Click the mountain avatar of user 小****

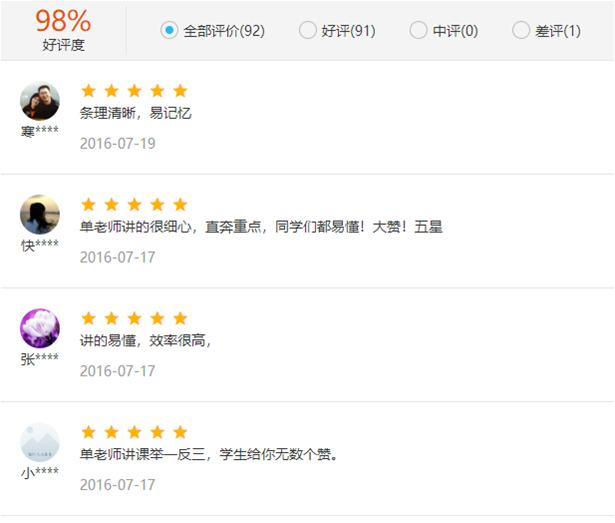[40, 442]
